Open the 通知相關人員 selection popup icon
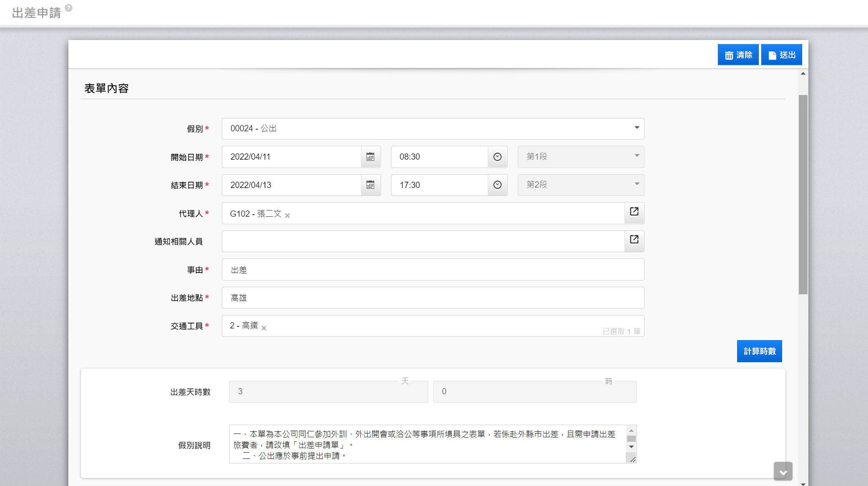868x486 pixels. pos(634,240)
